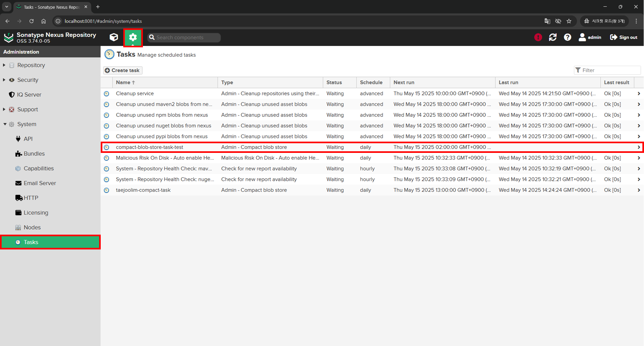Viewport: 644px width, 346px height.
Task: Click clock icon of pypi blobs cleanup row
Action: [107, 136]
